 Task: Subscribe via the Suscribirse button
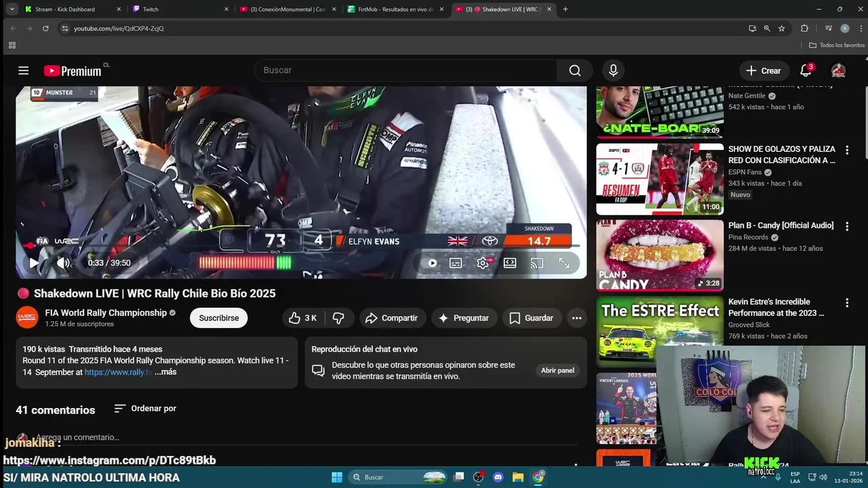(x=219, y=318)
